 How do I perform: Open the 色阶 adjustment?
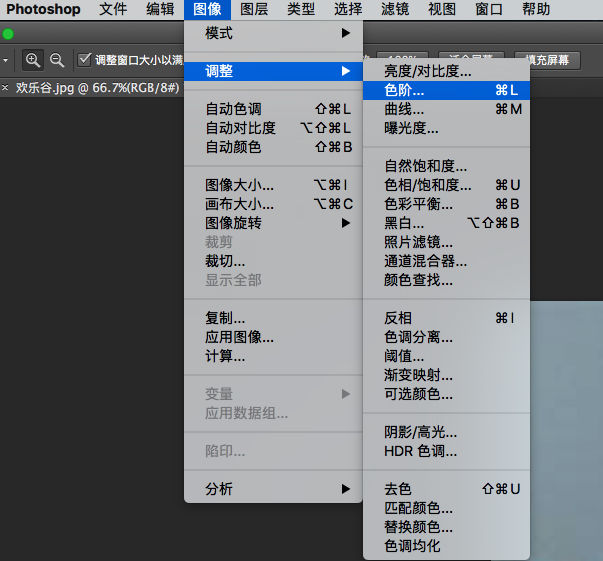coord(446,90)
